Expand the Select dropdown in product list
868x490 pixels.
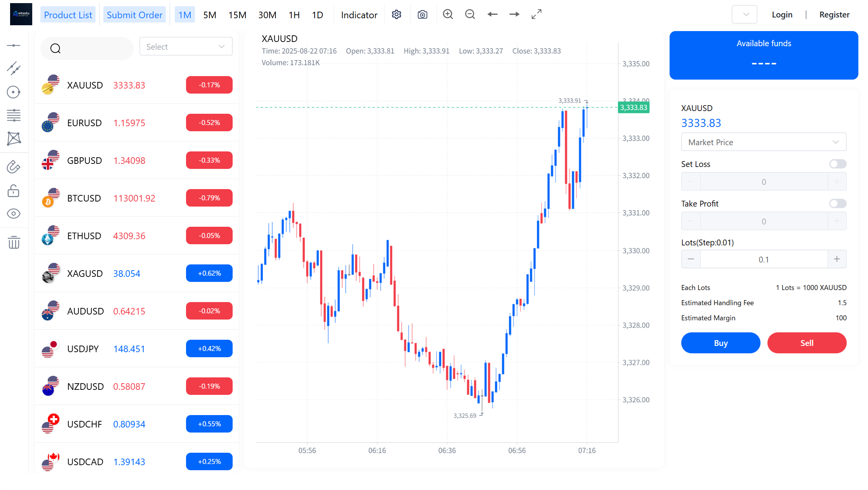186,47
